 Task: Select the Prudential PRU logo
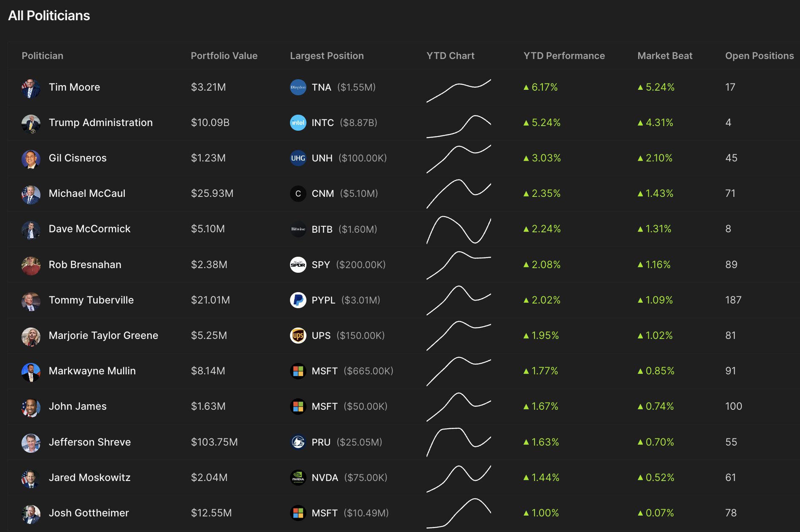click(x=298, y=442)
